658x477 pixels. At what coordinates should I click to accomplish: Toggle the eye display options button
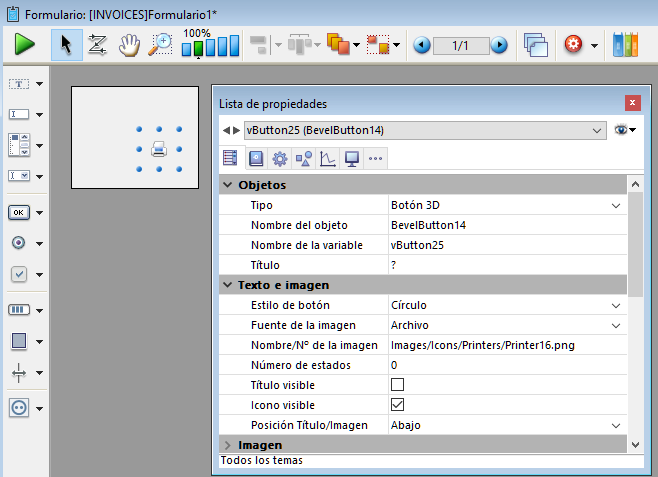pyautogui.click(x=625, y=130)
